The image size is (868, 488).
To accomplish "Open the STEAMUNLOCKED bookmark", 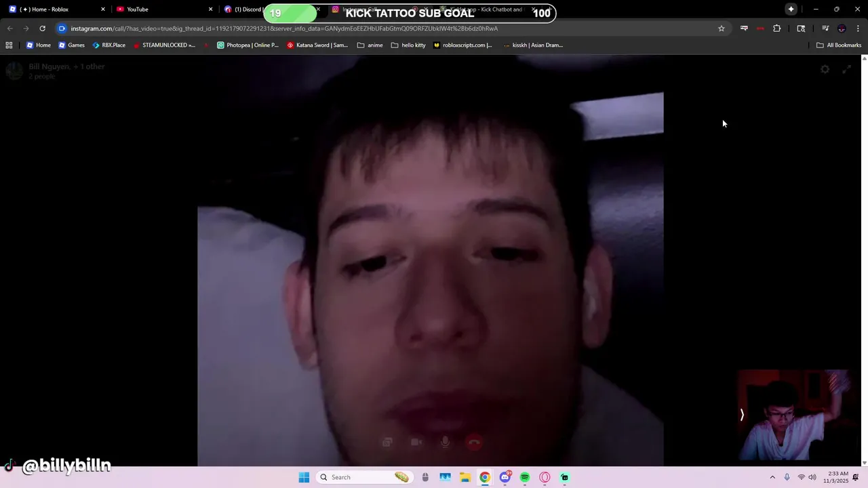I will 164,45.
